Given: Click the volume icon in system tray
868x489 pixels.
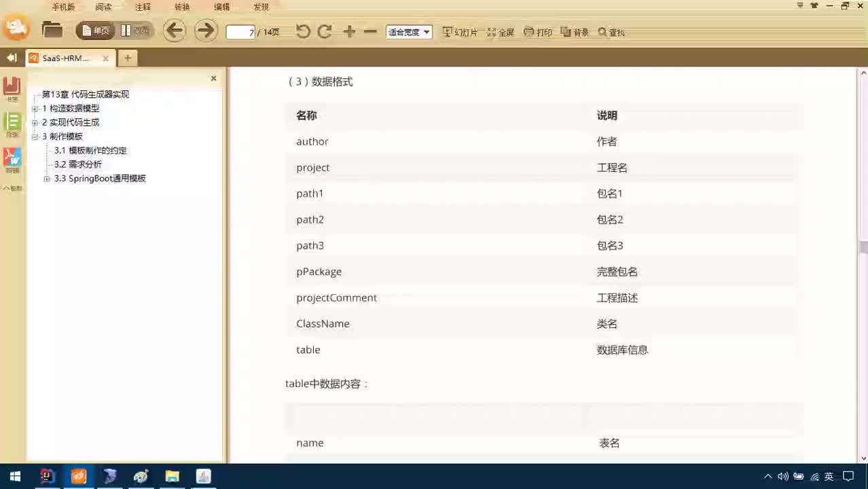Looking at the screenshot, I should point(782,477).
